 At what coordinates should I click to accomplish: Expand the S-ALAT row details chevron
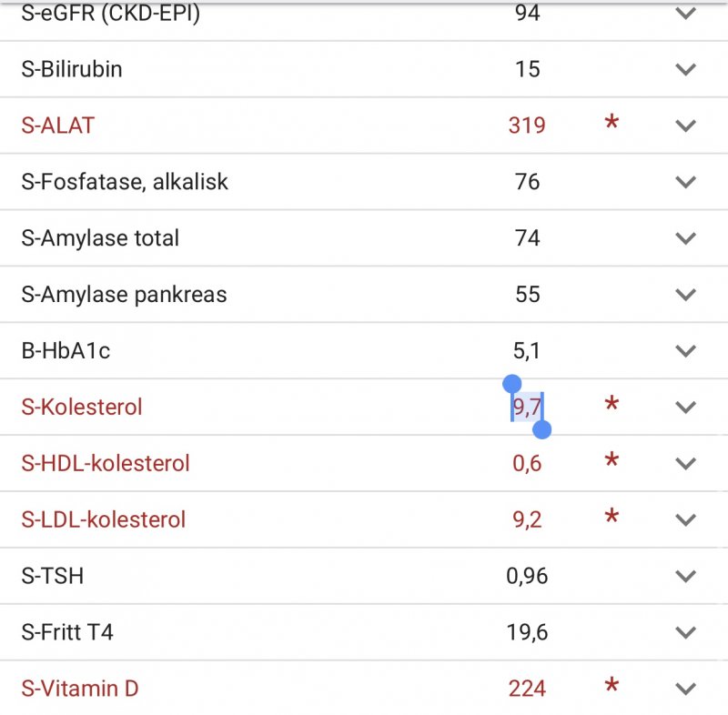coord(685,126)
